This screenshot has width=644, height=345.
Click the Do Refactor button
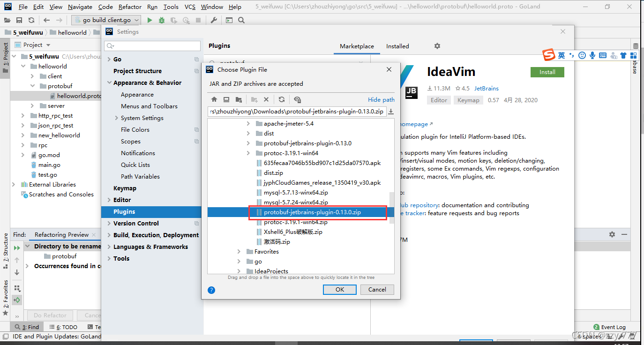(50, 315)
